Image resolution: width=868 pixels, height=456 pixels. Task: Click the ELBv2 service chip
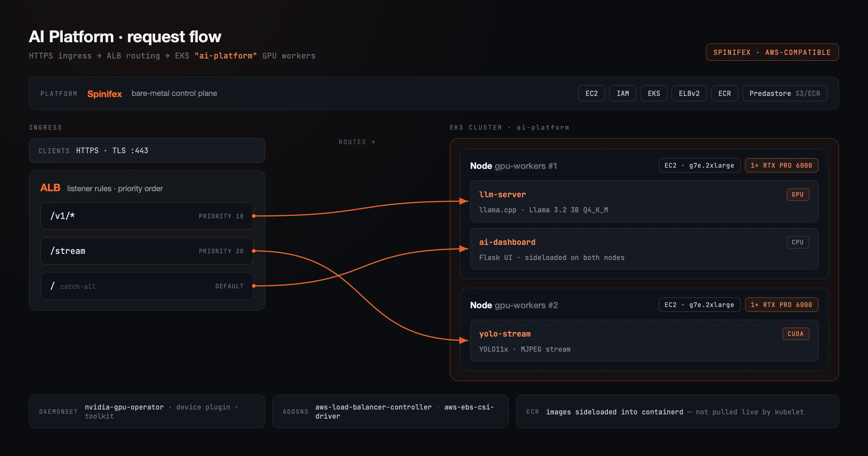(x=689, y=93)
